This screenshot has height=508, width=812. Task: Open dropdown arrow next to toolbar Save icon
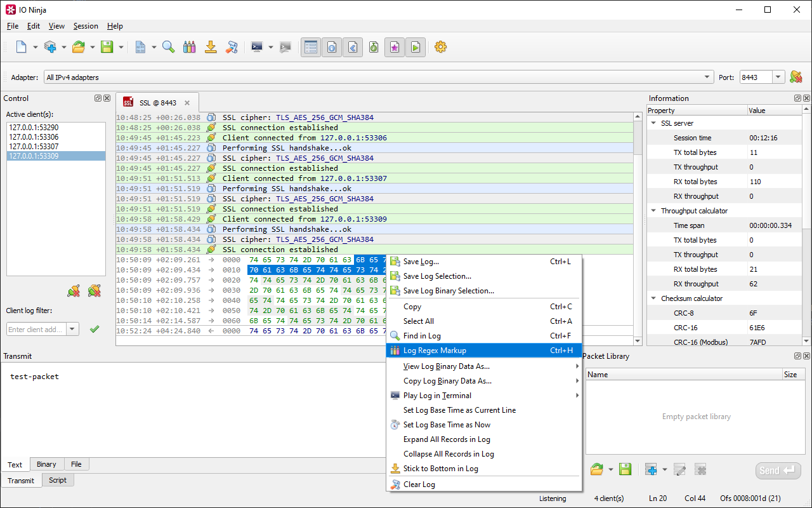(121, 48)
